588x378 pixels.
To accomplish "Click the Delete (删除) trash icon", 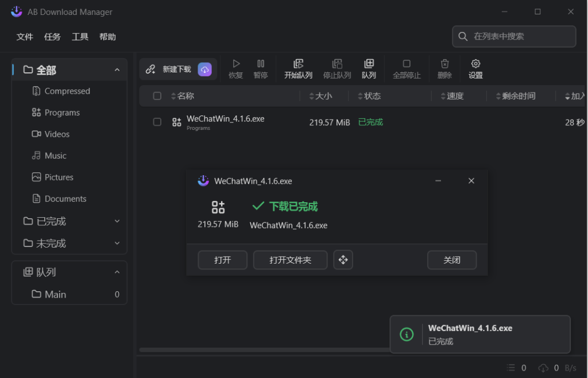I will 444,64.
